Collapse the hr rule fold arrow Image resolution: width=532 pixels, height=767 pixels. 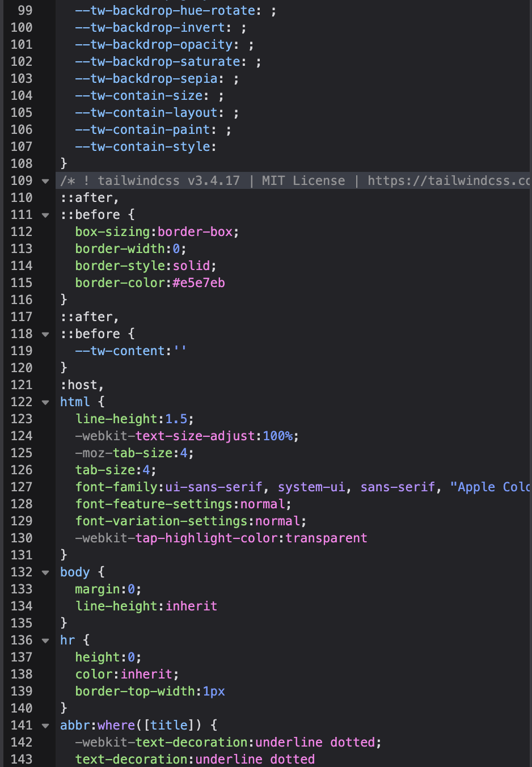coord(45,640)
